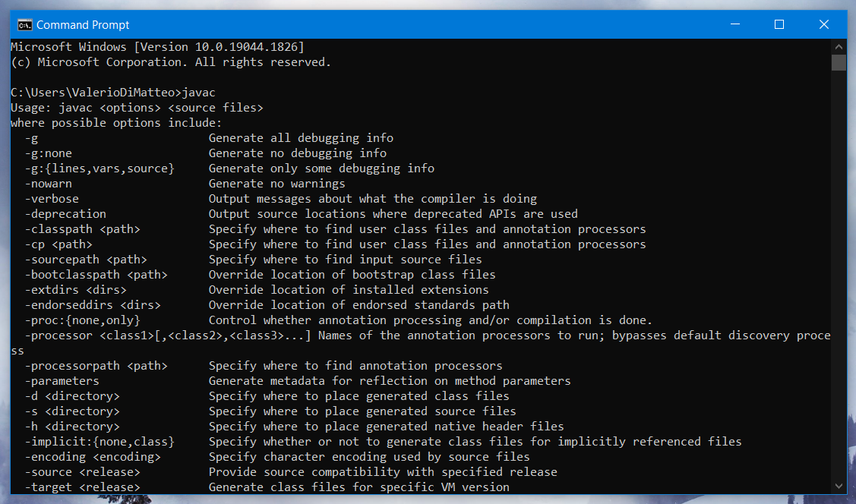Click the Microsoft Windows version line

coord(158,47)
